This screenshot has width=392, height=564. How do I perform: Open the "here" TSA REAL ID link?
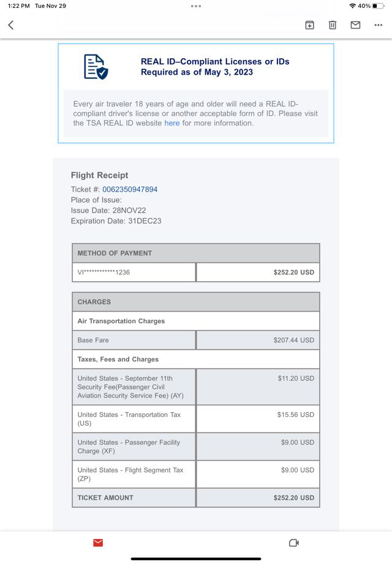(172, 123)
